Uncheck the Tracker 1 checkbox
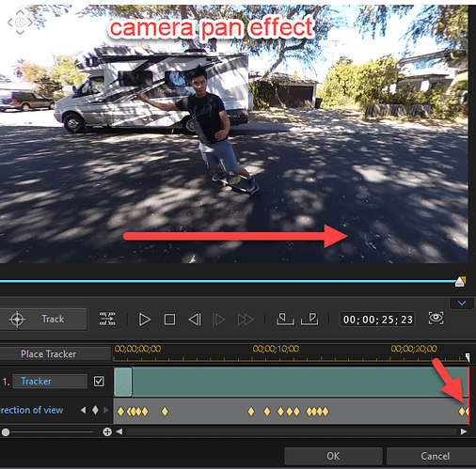Image resolution: width=476 pixels, height=469 pixels. [99, 382]
